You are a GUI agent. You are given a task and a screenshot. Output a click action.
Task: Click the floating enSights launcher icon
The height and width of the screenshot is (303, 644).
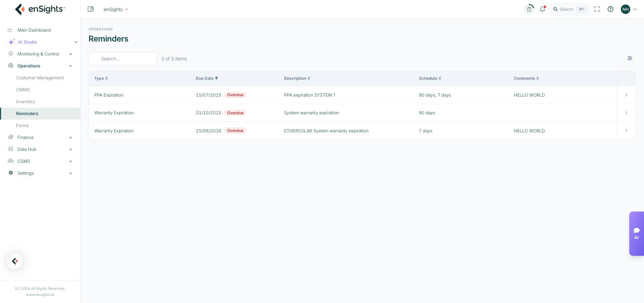[15, 261]
